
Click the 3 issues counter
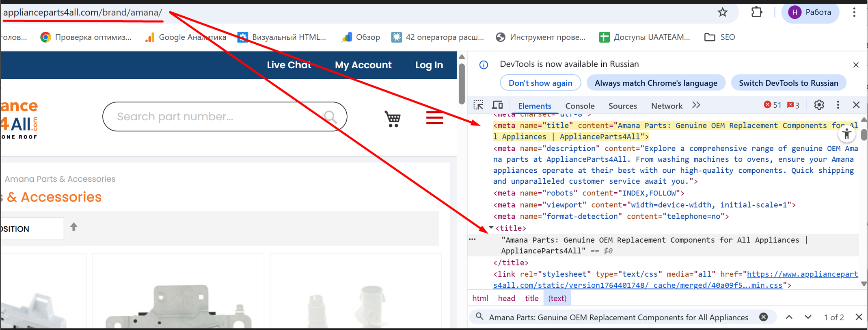pos(793,105)
